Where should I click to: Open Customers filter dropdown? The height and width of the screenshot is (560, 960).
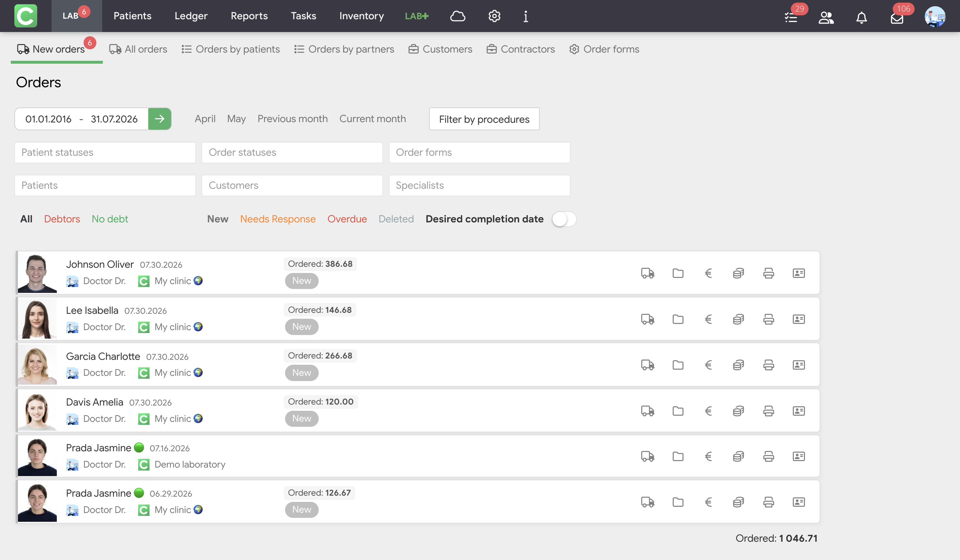292,185
